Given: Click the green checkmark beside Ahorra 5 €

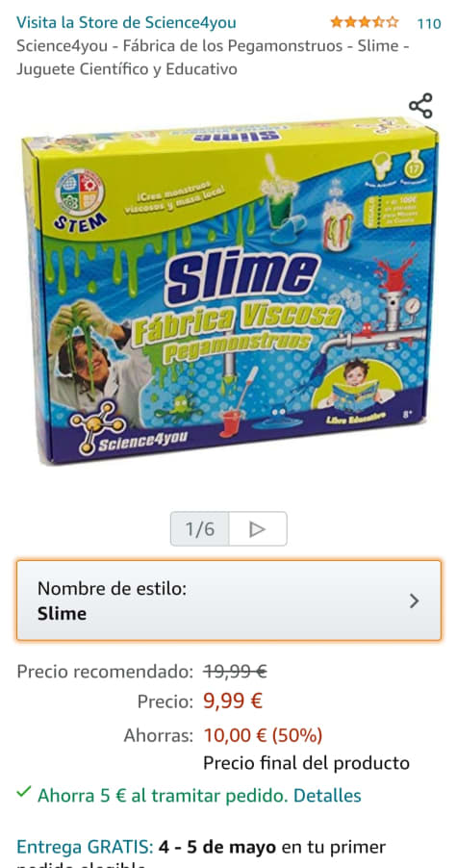Looking at the screenshot, I should coord(23,792).
